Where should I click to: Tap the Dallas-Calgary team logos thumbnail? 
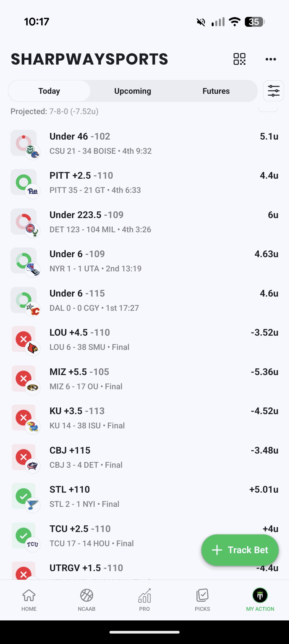coord(33,309)
